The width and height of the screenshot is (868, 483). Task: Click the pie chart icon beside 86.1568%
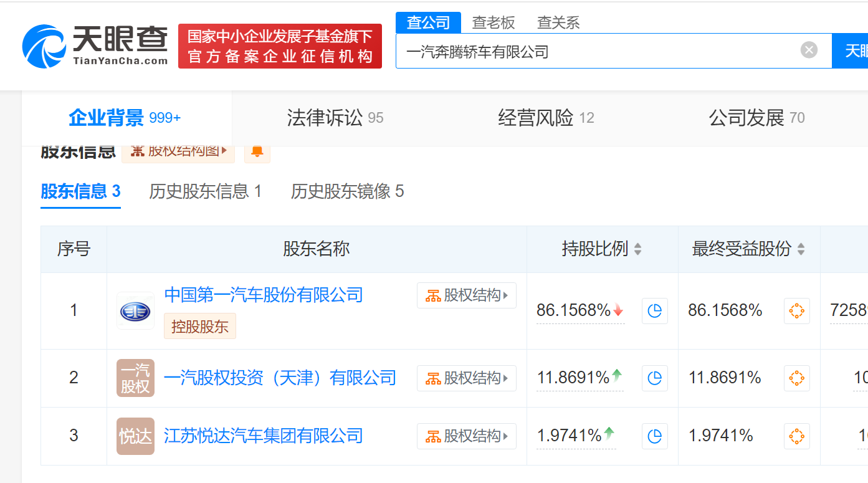tap(654, 311)
